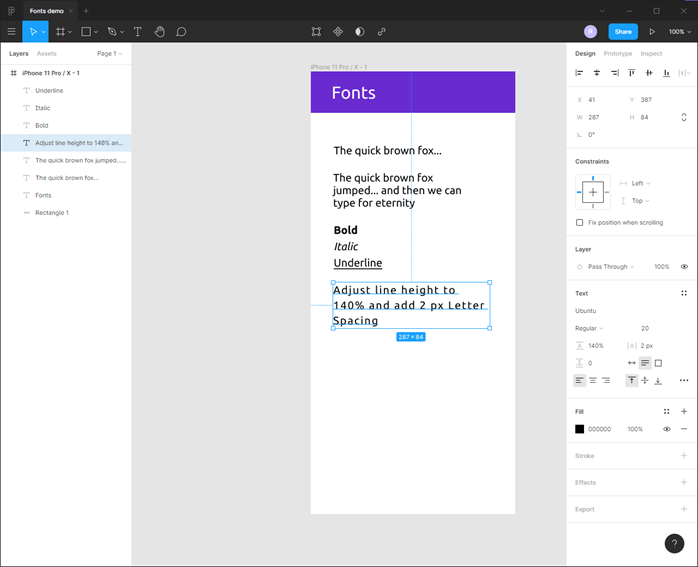Open the Pen tool
The height and width of the screenshot is (567, 698).
click(x=112, y=32)
